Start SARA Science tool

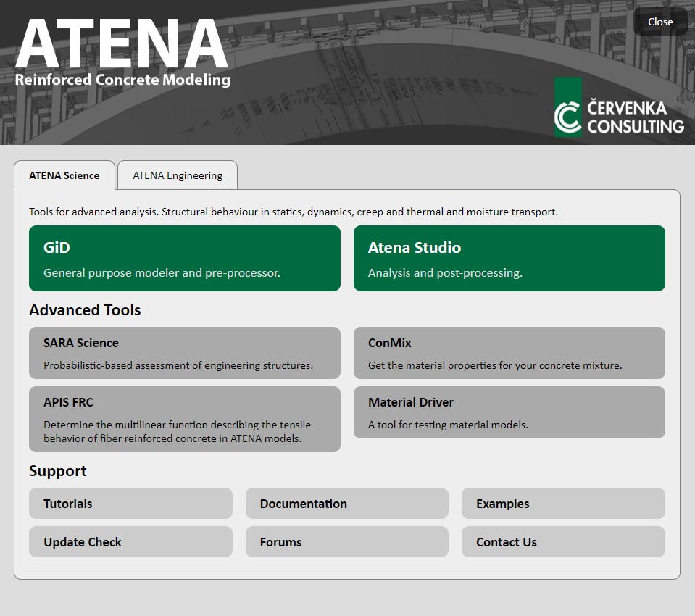click(185, 353)
